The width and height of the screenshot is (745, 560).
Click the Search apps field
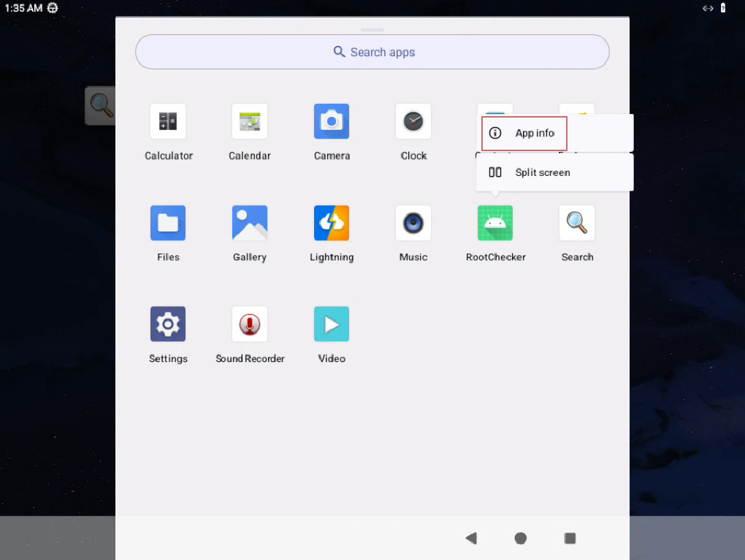pyautogui.click(x=372, y=53)
